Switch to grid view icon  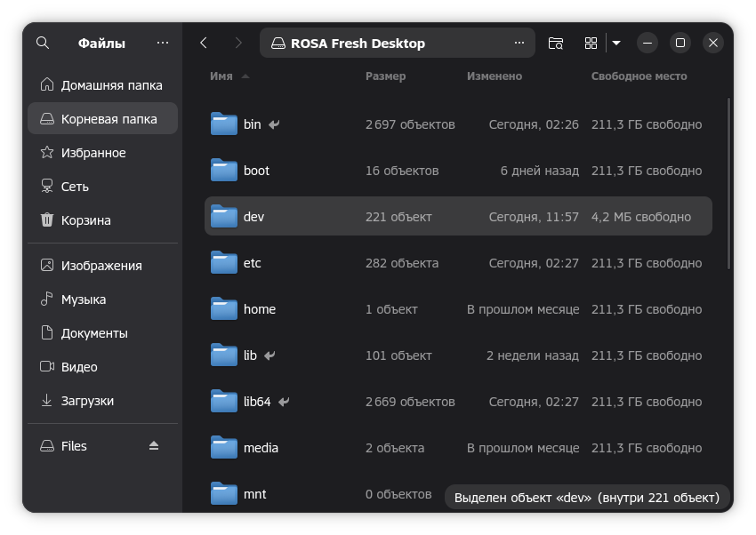point(591,43)
